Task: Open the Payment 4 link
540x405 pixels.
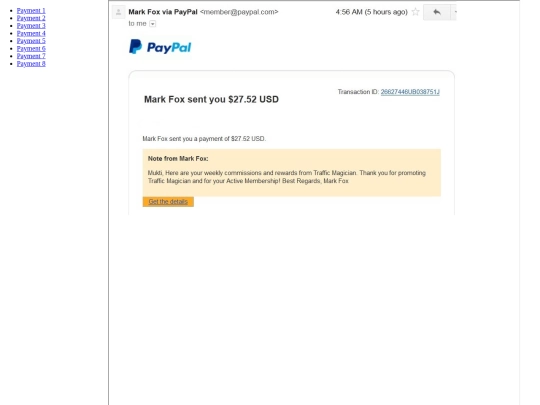Action: coord(31,33)
